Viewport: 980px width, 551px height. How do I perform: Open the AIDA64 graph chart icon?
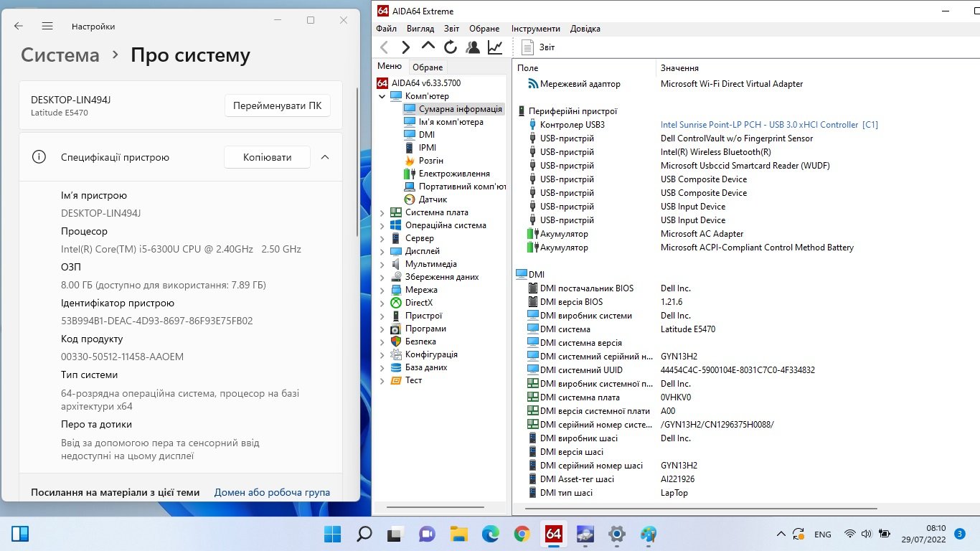[x=495, y=47]
